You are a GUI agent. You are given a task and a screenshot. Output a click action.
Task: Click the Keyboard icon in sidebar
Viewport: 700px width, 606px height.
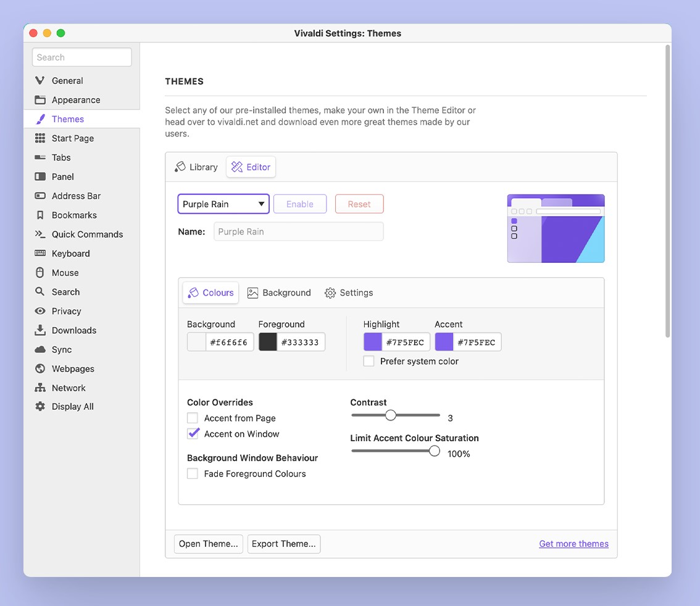[40, 253]
